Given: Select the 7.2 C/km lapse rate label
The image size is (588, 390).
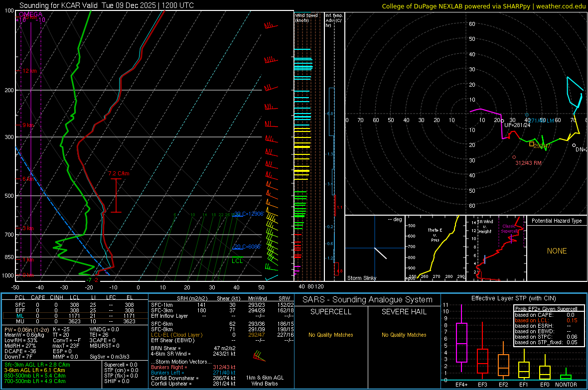Looking at the screenshot, I should [x=119, y=173].
